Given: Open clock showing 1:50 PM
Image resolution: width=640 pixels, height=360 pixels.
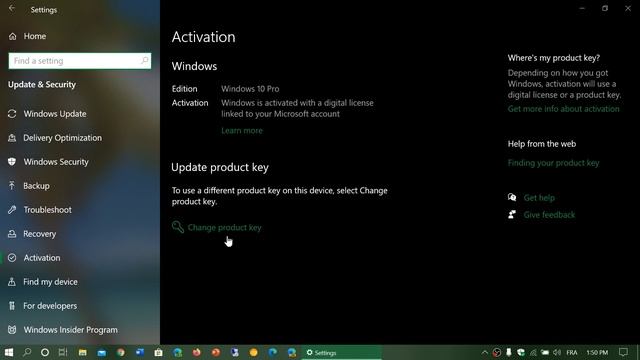Looking at the screenshot, I should tap(597, 352).
